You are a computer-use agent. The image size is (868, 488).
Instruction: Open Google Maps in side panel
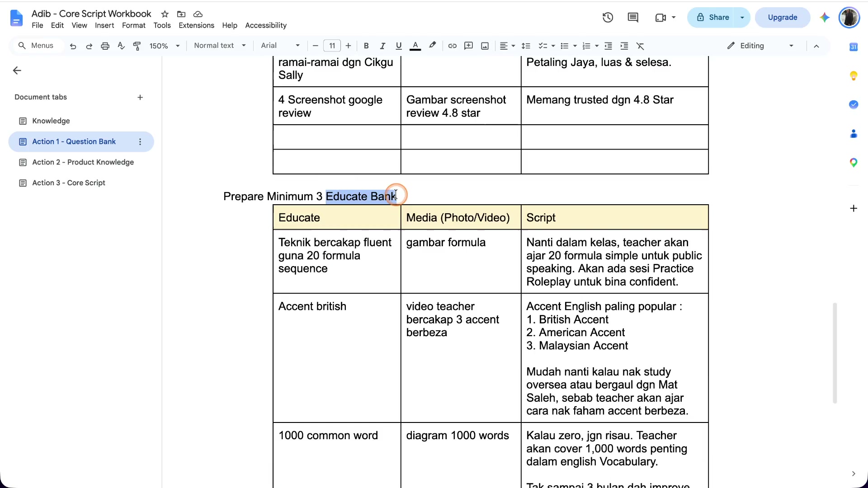(854, 163)
